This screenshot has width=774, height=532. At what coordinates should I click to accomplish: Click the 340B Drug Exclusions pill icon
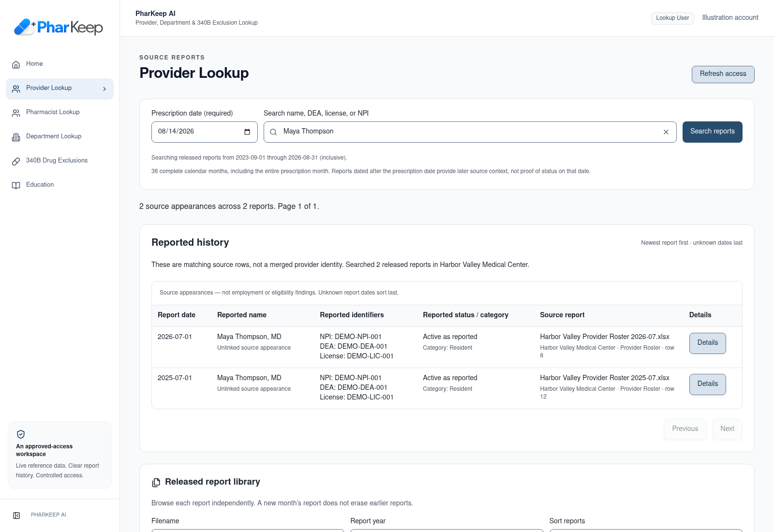pyautogui.click(x=16, y=161)
